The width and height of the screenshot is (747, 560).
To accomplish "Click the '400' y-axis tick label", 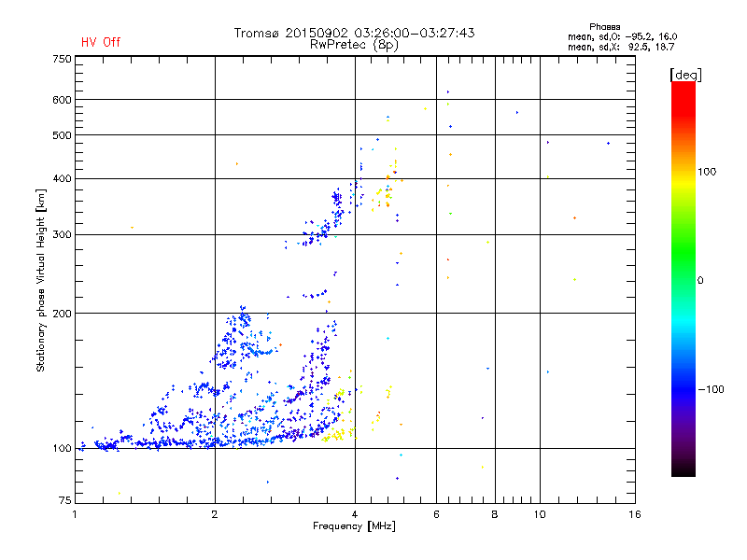I will tap(62, 178).
